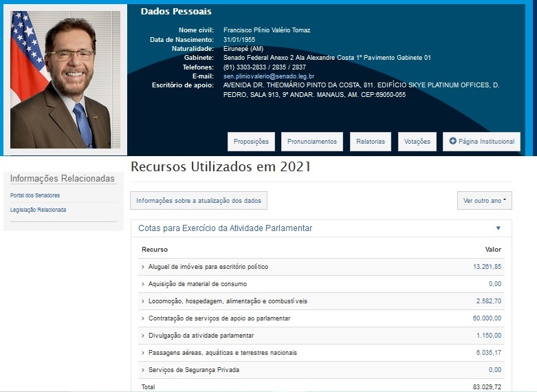Click the 13.261,85 rent value
537x392 pixels.
(x=488, y=266)
